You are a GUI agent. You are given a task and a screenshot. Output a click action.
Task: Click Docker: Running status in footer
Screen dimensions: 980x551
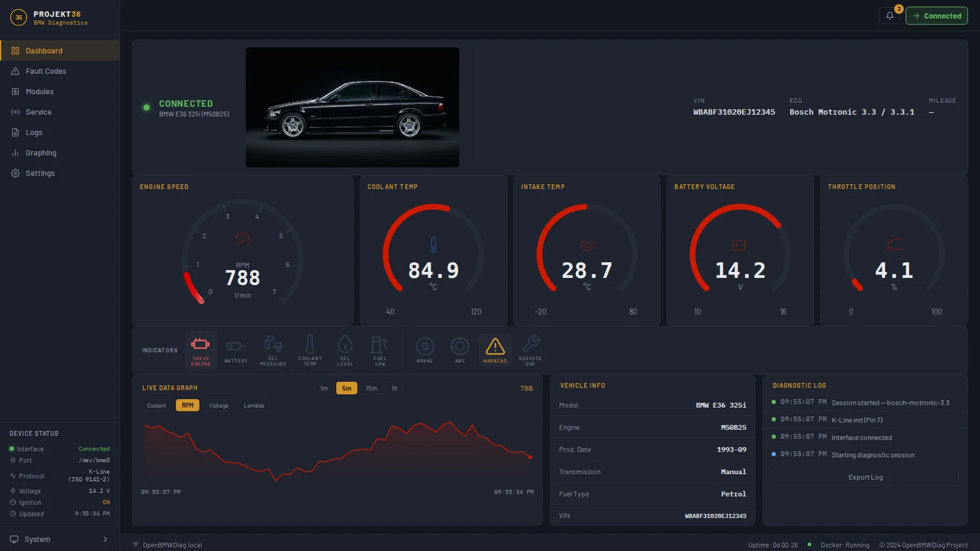(845, 545)
